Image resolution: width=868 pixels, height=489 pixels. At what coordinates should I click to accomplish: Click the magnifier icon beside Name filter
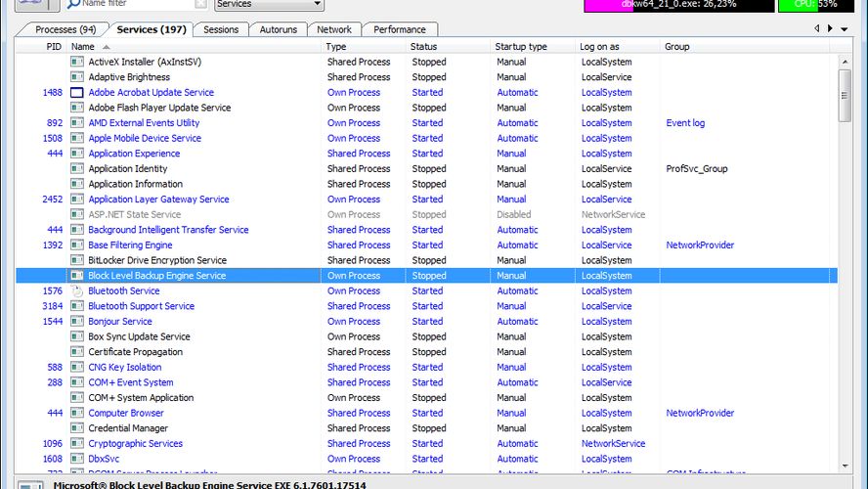tap(74, 4)
